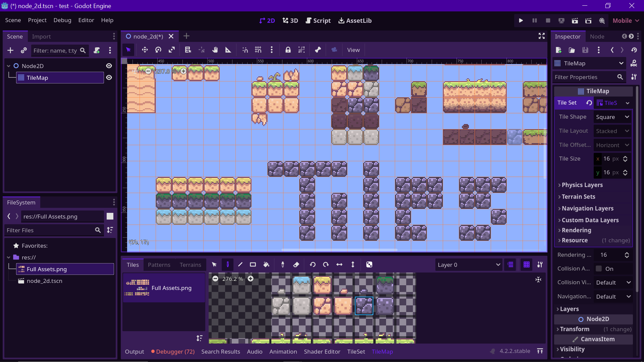Image resolution: width=644 pixels, height=362 pixels.
Task: Run the current scene clapperboard icon
Action: coord(575,20)
